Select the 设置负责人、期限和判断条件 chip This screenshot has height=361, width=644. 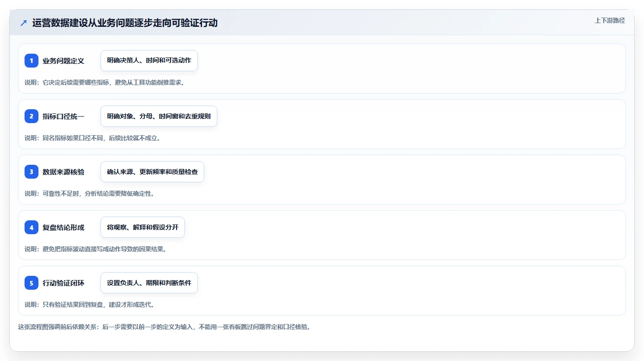(149, 283)
